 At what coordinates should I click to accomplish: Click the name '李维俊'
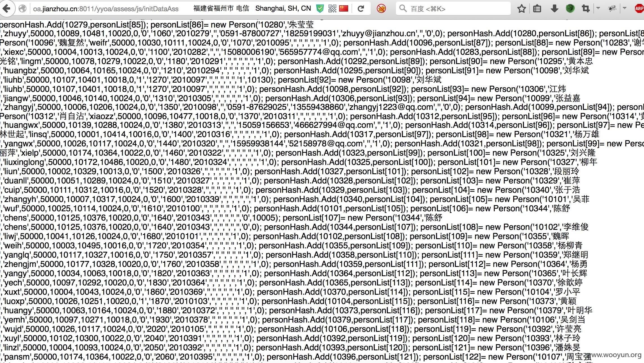click(x=576, y=227)
